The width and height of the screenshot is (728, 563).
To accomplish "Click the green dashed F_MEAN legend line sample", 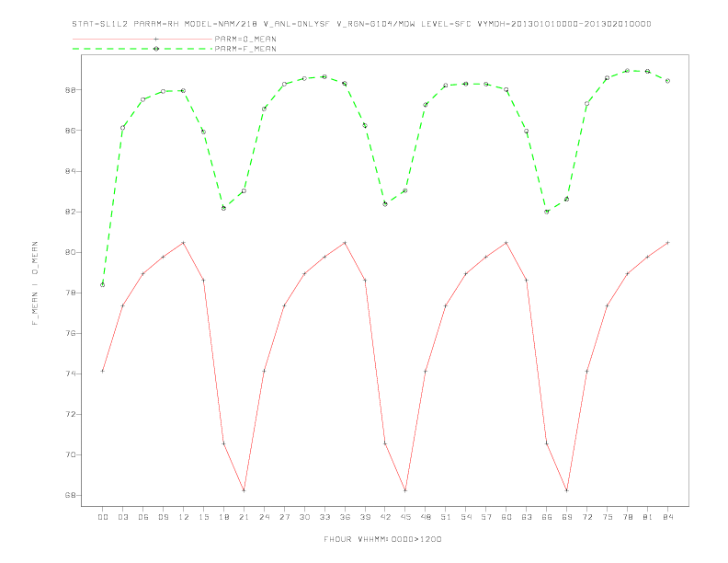I will point(142,49).
